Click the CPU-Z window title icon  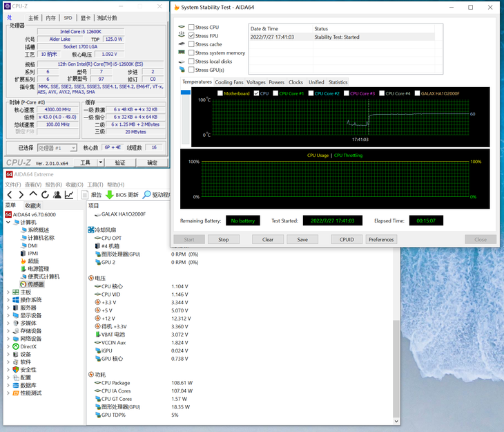(8, 6)
